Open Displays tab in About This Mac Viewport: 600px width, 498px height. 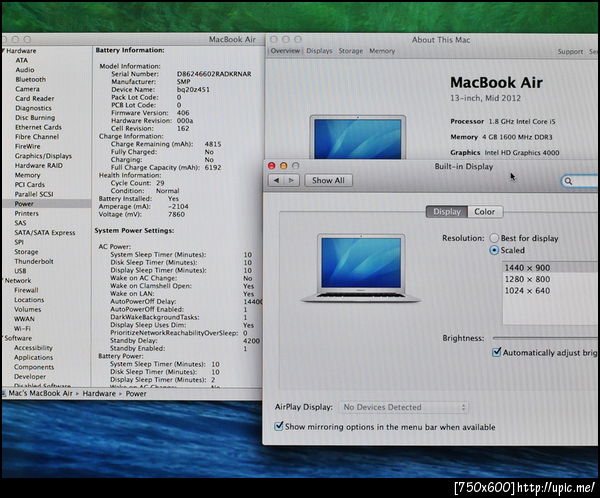pos(319,51)
